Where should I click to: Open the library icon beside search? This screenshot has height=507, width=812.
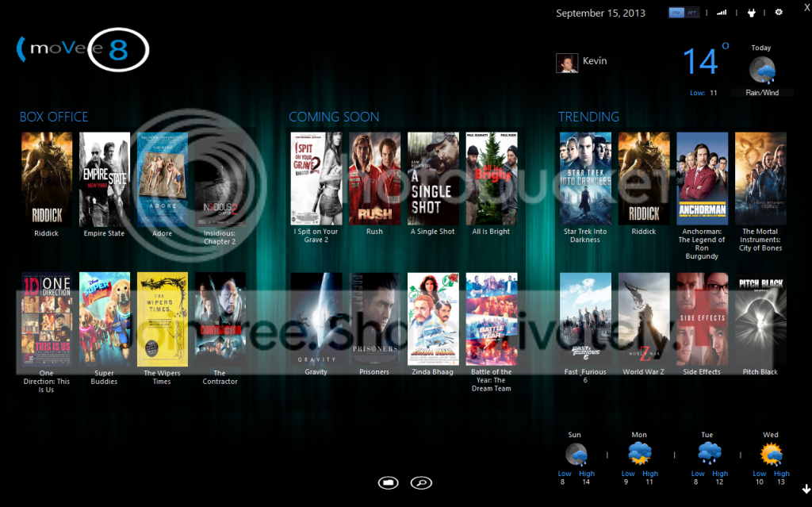pyautogui.click(x=388, y=482)
